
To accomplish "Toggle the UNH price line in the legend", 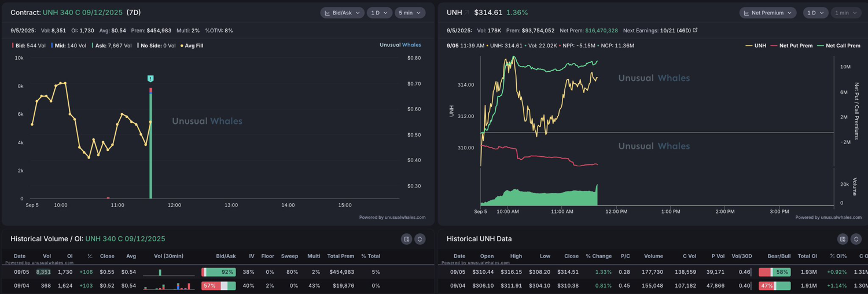I will coord(756,45).
